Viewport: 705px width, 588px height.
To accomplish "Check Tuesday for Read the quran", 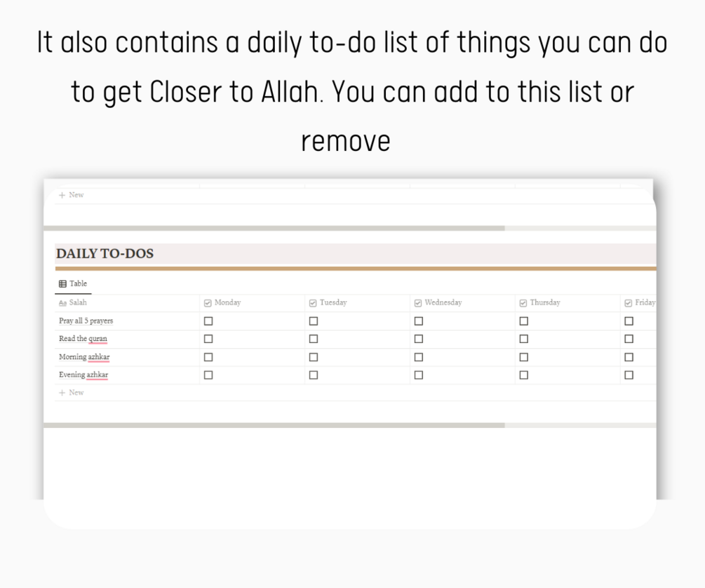I will [314, 339].
